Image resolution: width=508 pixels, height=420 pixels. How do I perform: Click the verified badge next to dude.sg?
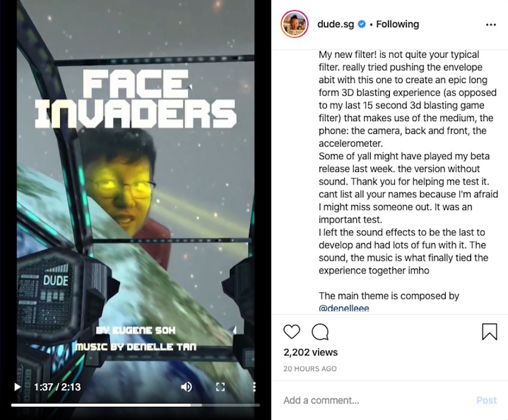362,24
